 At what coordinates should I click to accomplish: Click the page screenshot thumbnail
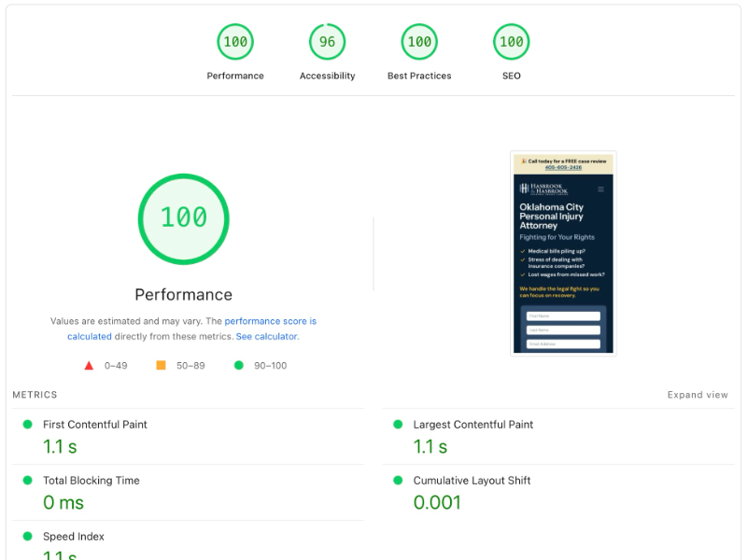pyautogui.click(x=563, y=253)
